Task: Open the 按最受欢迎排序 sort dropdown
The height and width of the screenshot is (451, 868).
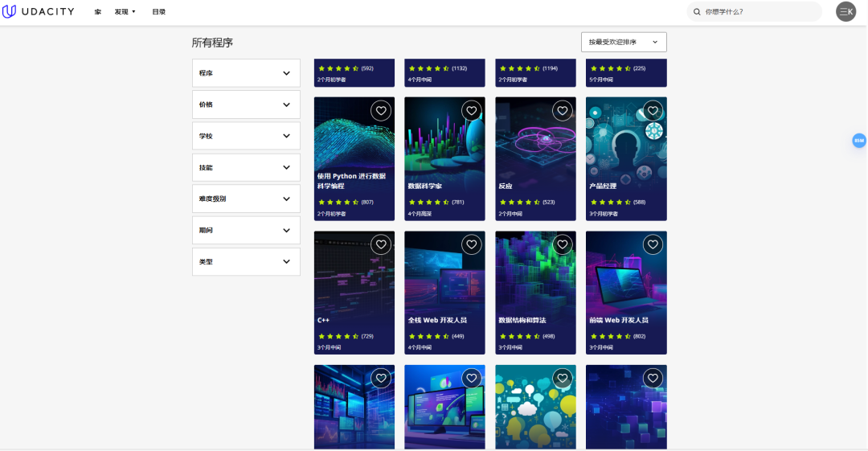Action: (x=624, y=42)
